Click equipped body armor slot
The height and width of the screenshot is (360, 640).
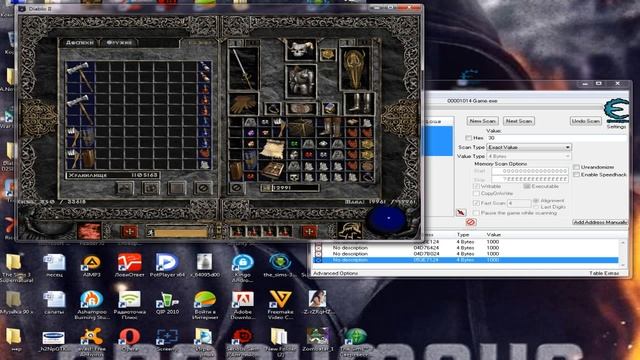301,81
